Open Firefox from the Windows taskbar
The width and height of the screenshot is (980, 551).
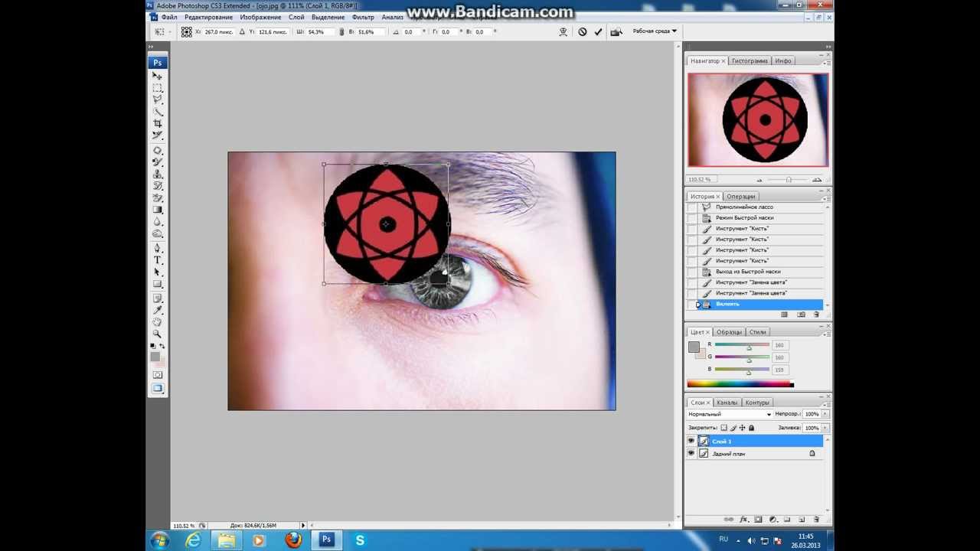click(293, 540)
